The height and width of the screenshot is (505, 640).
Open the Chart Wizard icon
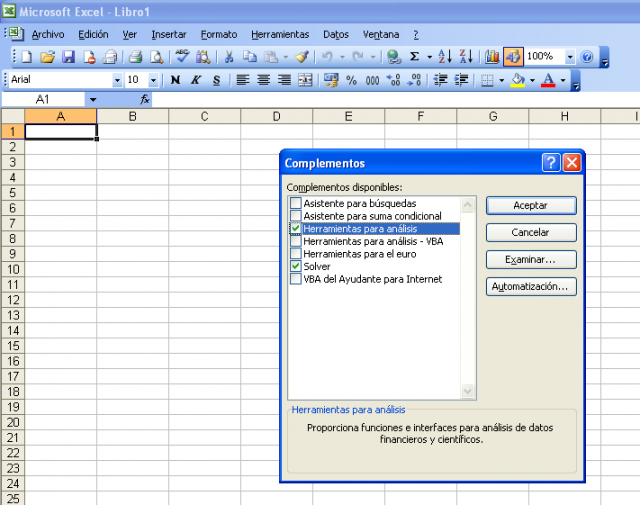[492, 57]
